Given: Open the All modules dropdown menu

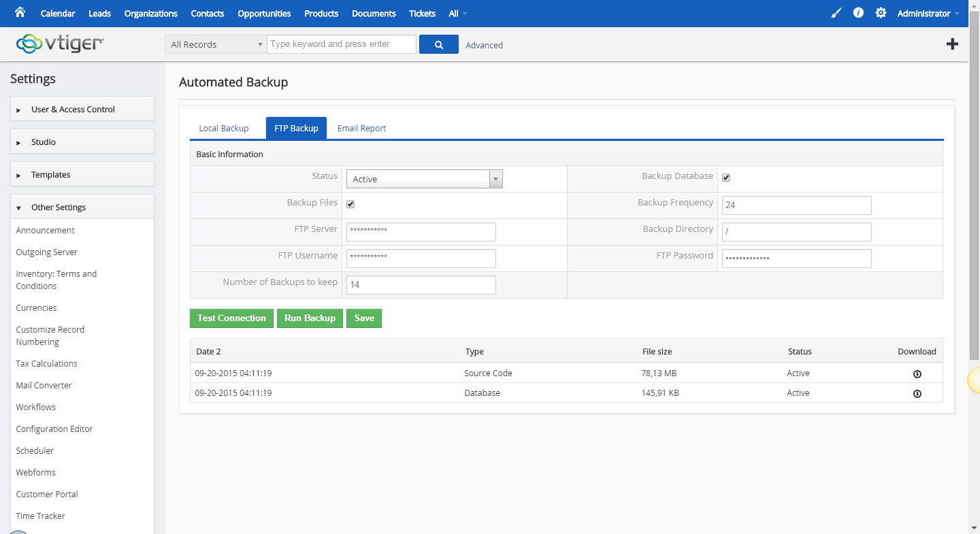Looking at the screenshot, I should [x=458, y=14].
